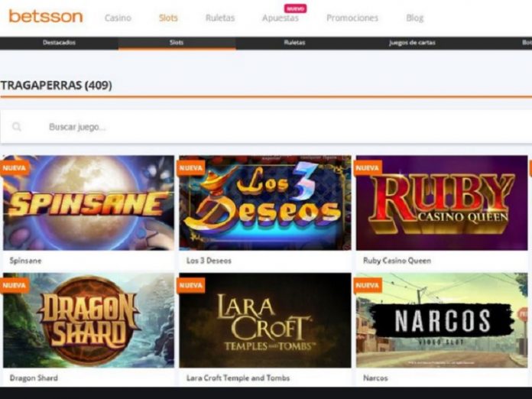Click the betsson logo

tap(46, 16)
